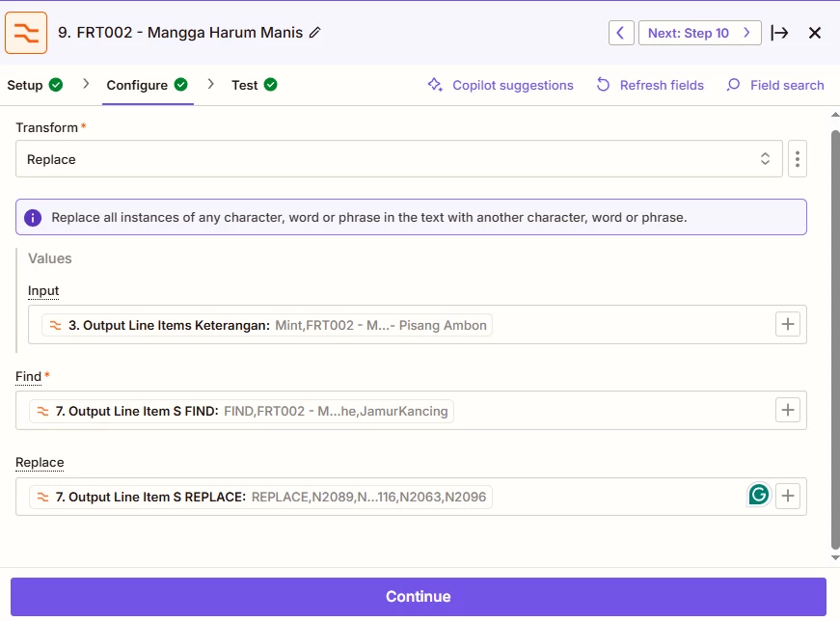
Task: Click inside the Find field
Action: pos(411,411)
